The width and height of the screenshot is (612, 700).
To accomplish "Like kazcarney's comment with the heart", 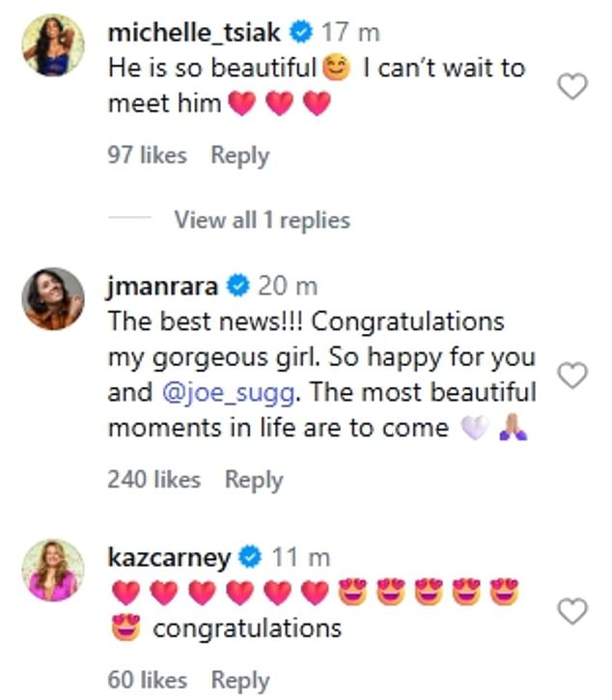I will click(573, 611).
